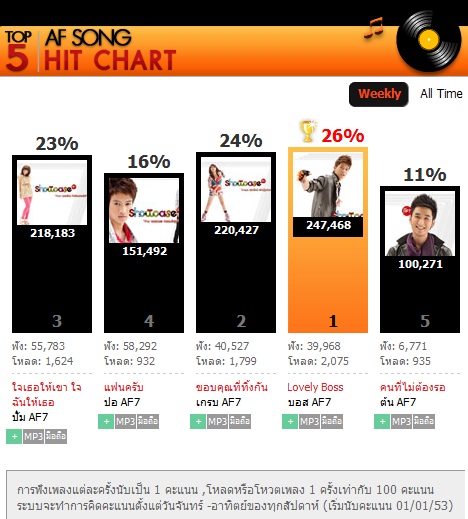Switch to the Weekly chart tab

(x=379, y=94)
